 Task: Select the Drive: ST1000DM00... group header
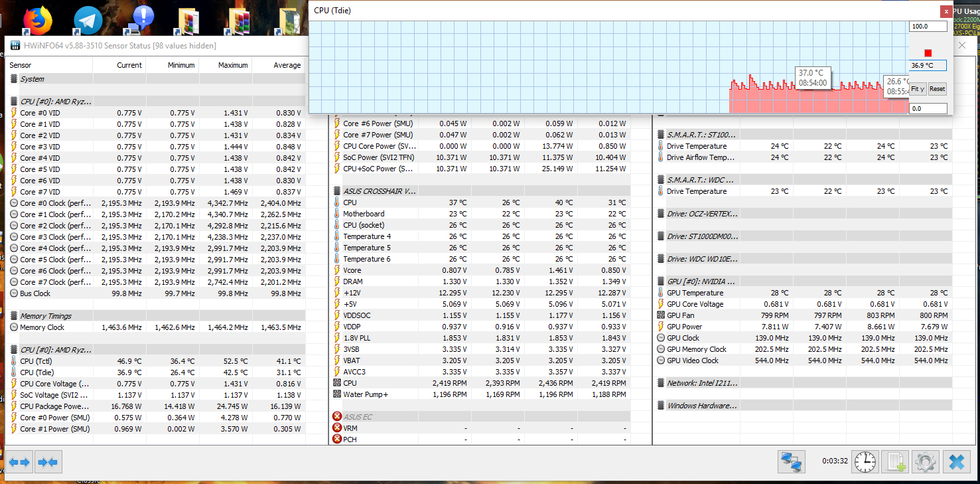(x=803, y=236)
